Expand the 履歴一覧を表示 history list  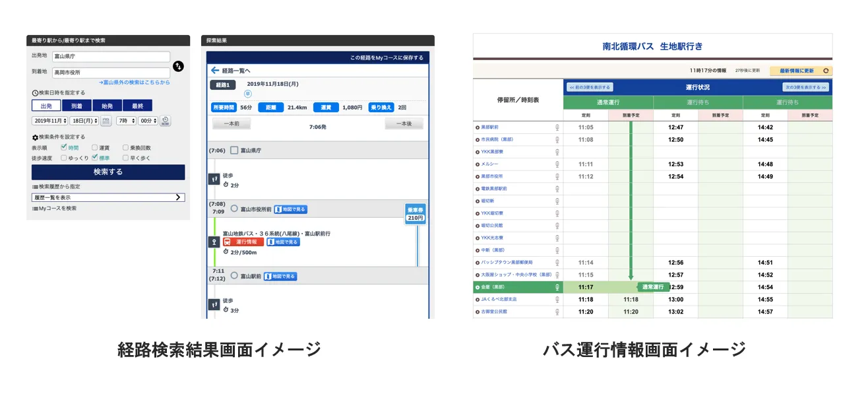(x=108, y=197)
